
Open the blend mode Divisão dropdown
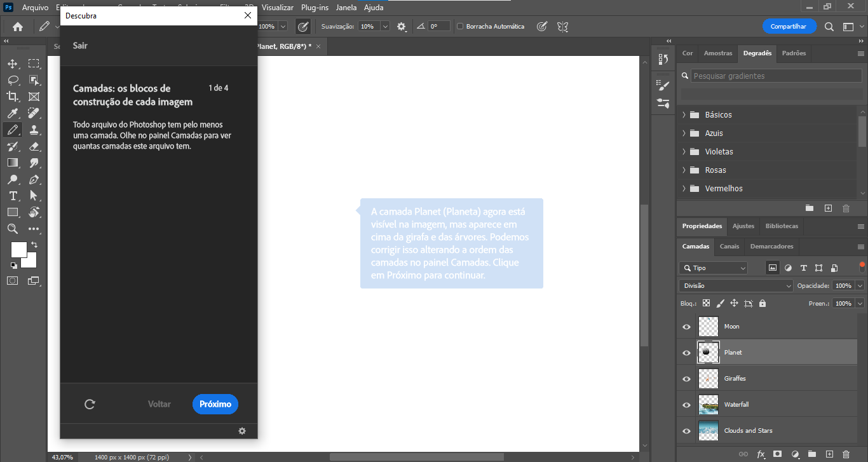pyautogui.click(x=735, y=285)
